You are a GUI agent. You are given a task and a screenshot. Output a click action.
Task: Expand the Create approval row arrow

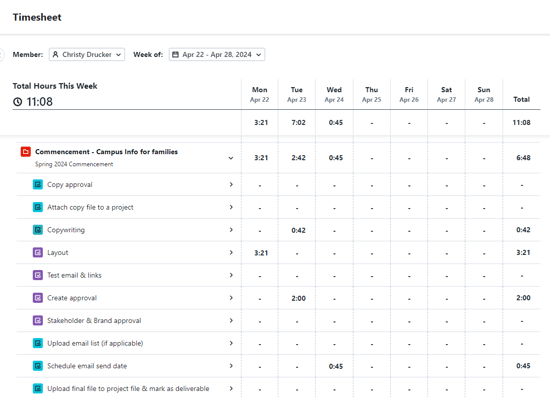pyautogui.click(x=231, y=298)
